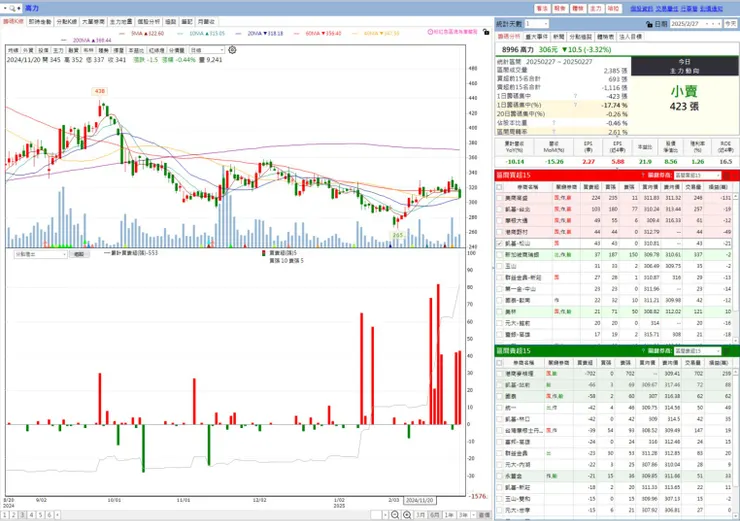
Task: Select all via 區間賣超15 header checkbox
Action: pyautogui.click(x=499, y=362)
